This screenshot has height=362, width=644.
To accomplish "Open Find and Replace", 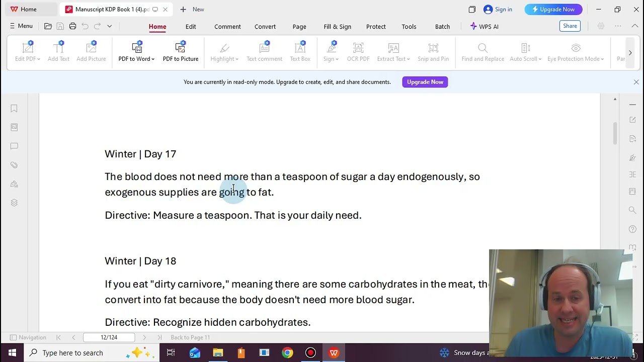I will [x=482, y=52].
